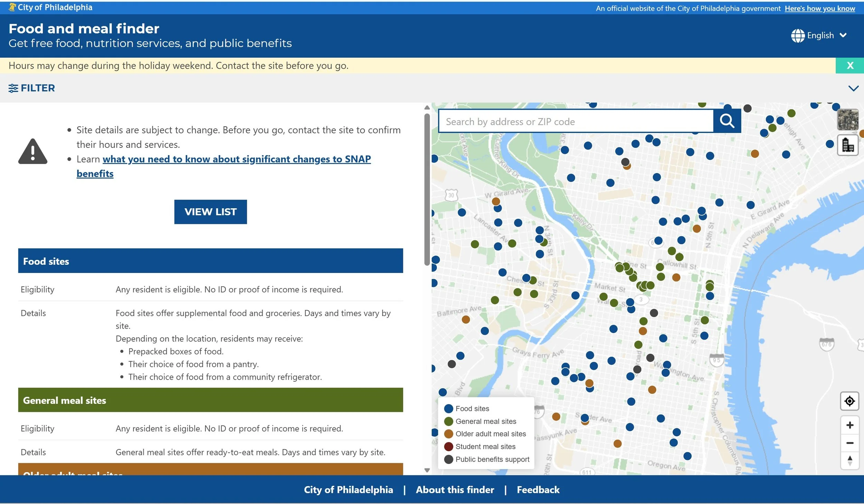This screenshot has width=864, height=504.
Task: Open the SNAP benefits changes link
Action: [236, 159]
